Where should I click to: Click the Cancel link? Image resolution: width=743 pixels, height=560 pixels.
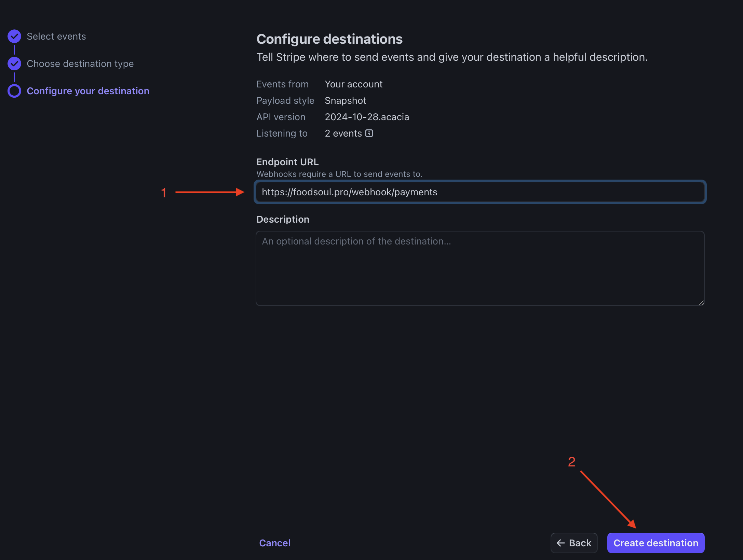pos(275,543)
